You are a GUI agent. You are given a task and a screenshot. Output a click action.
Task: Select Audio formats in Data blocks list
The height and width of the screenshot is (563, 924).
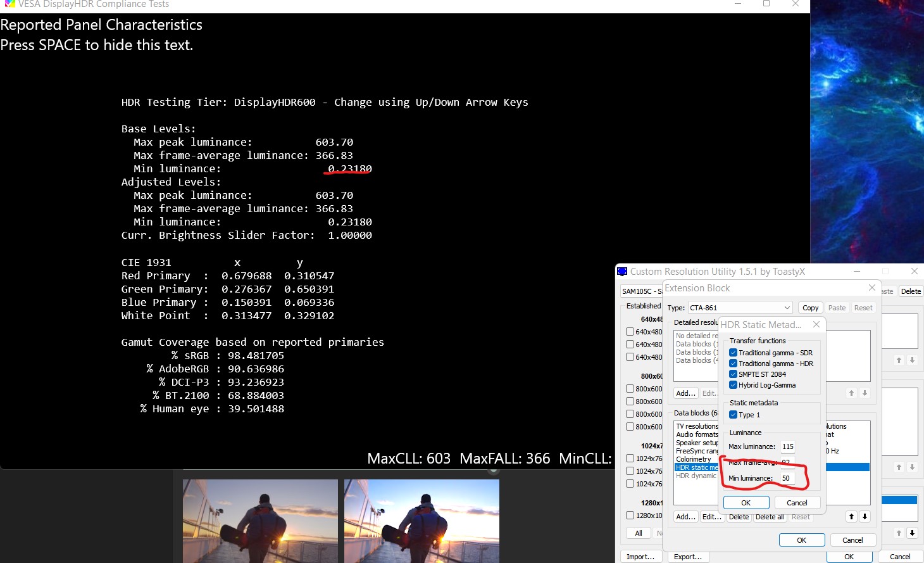coord(697,434)
